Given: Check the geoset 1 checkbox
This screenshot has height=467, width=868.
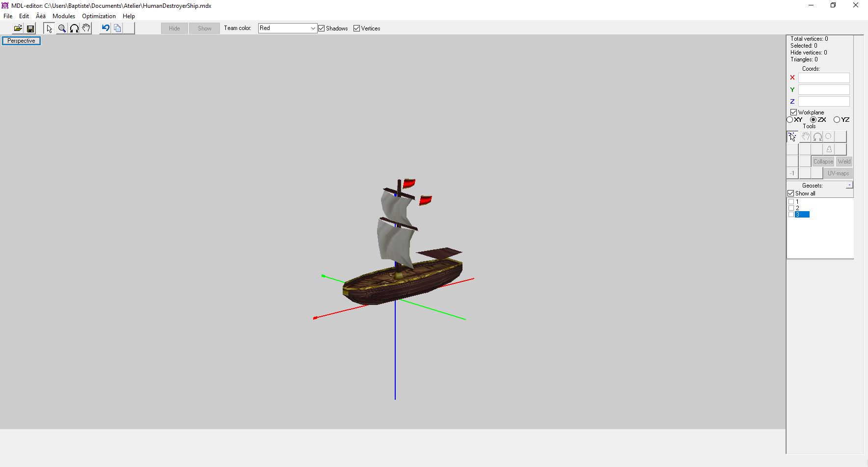Looking at the screenshot, I should tap(791, 202).
